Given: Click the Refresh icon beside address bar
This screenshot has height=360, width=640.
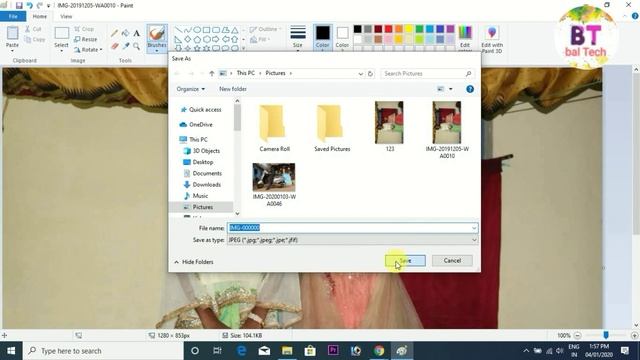Looking at the screenshot, I should 370,73.
